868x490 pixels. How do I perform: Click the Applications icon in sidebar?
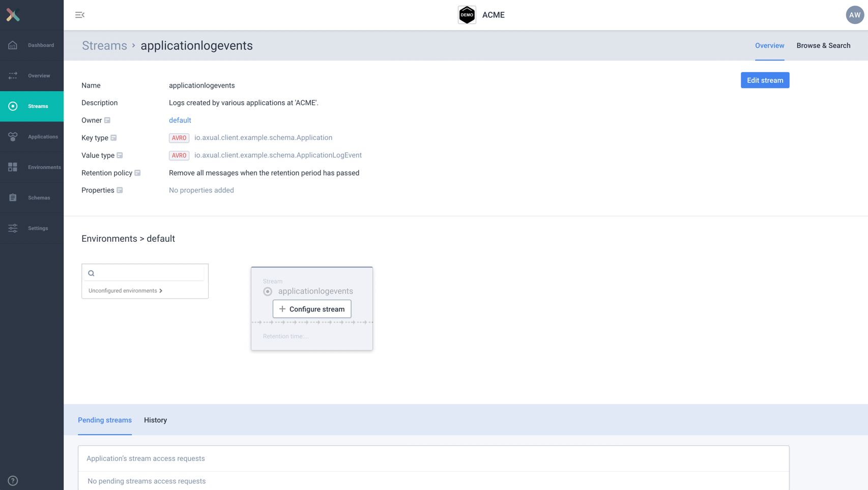tap(13, 137)
